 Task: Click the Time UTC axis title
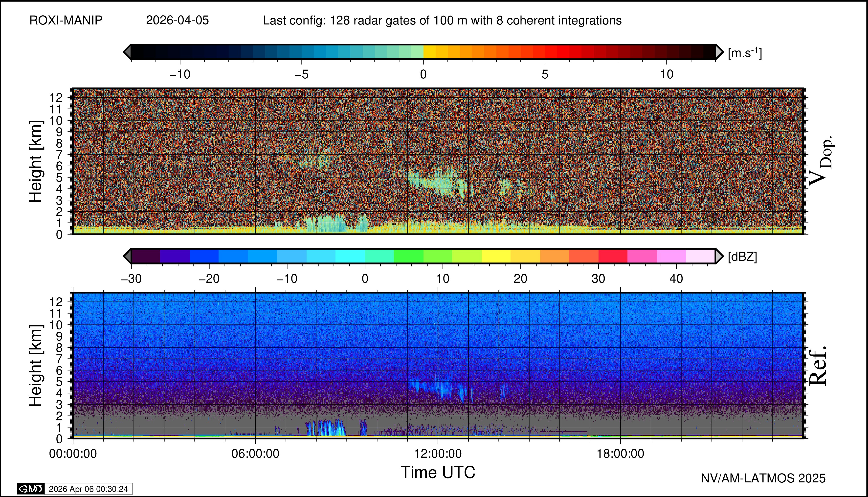[438, 473]
